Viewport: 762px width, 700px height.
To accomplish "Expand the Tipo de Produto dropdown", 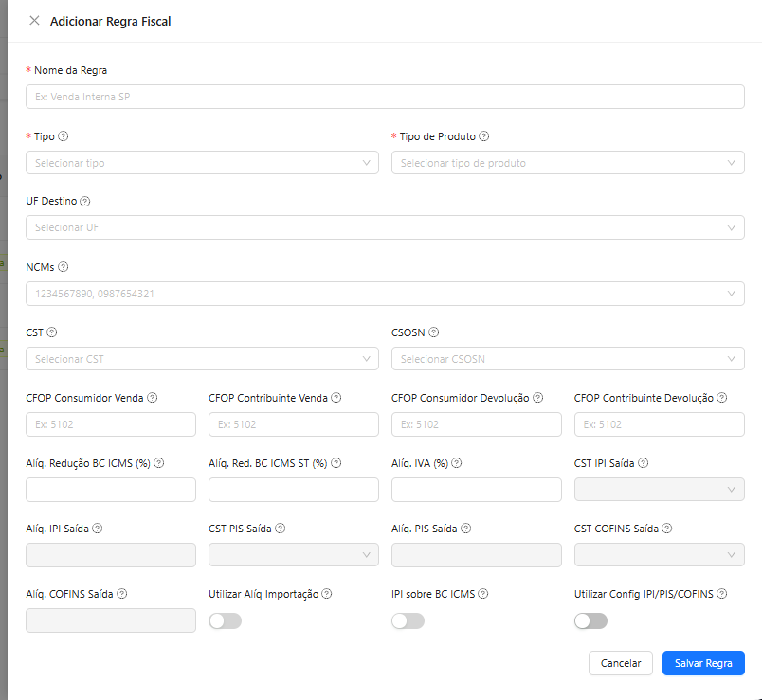I will point(567,163).
